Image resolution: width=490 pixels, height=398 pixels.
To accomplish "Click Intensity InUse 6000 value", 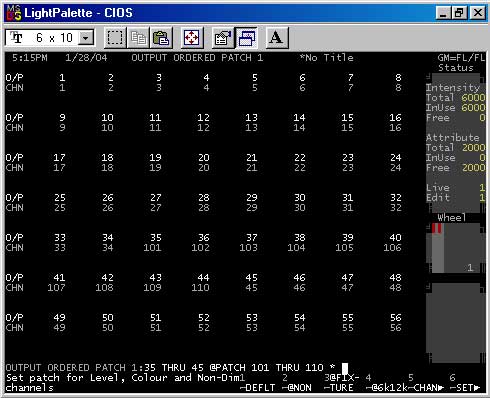I will point(473,108).
